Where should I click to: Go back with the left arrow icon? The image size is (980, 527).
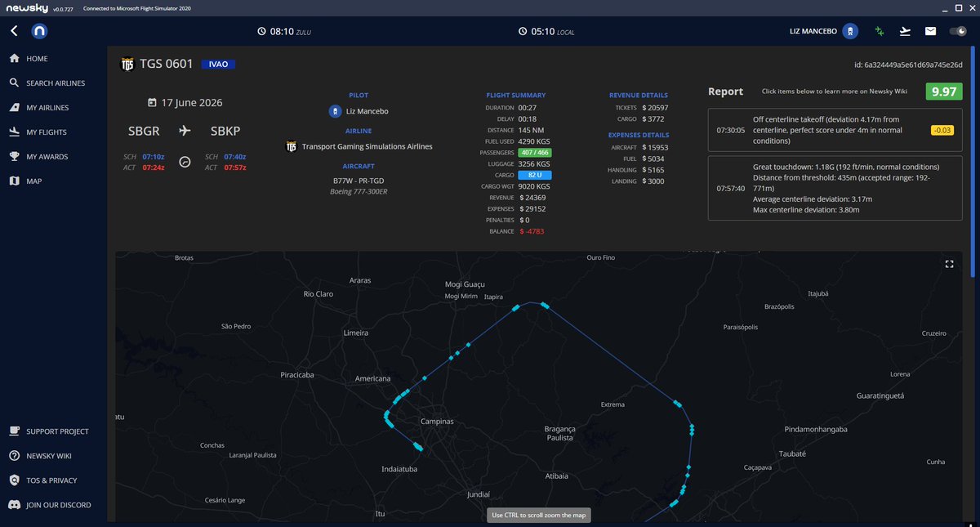click(x=14, y=31)
